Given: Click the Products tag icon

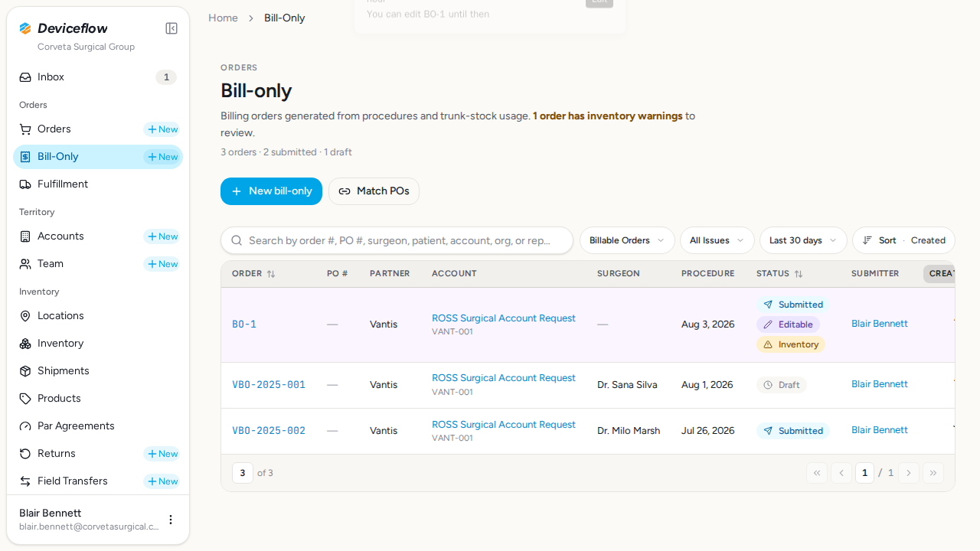Looking at the screenshot, I should 25,399.
